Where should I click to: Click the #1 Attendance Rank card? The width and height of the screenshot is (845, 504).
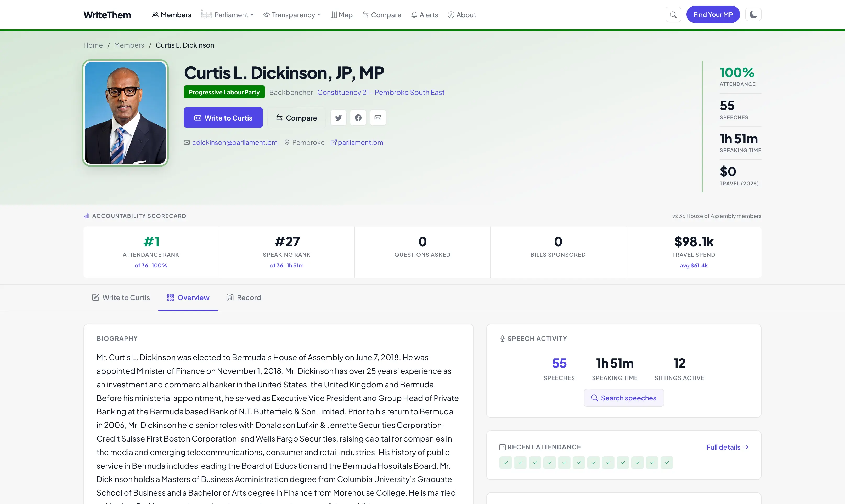tap(151, 252)
